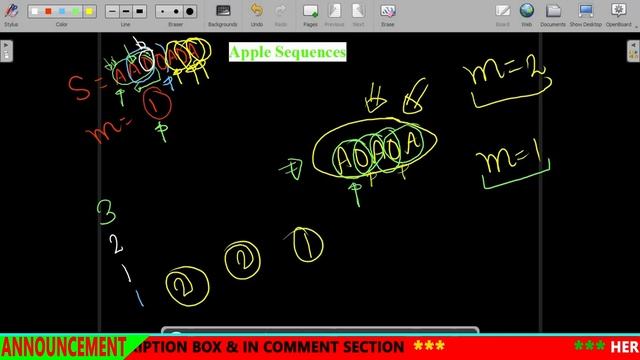Select the large eraser size
This screenshot has width=640, height=360.
click(190, 11)
